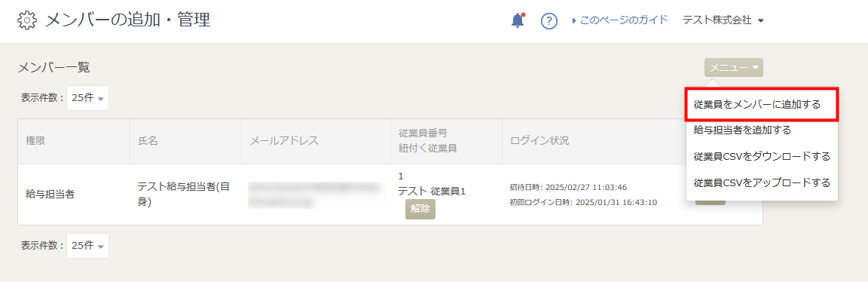Open the top 表示件数 25件 dropdown
Screen dimensions: 868x282
tap(87, 98)
